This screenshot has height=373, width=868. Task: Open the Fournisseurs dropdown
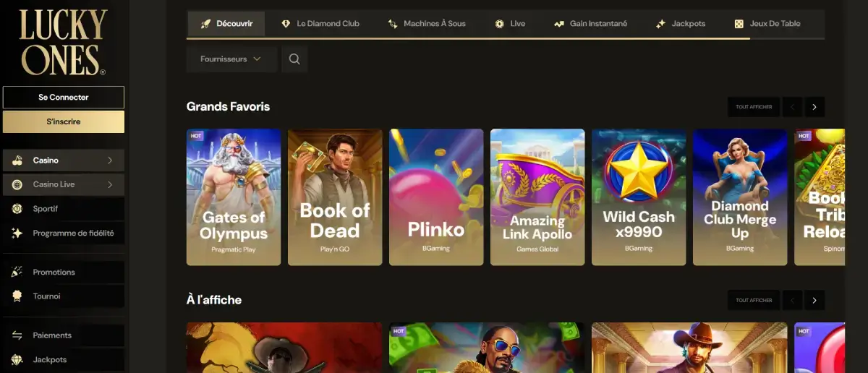pos(231,59)
